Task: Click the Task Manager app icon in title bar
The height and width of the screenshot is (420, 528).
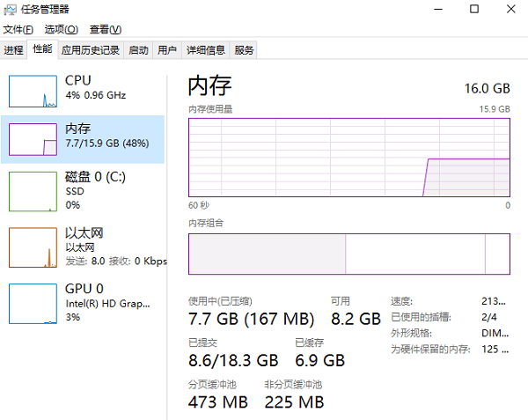Action: (x=12, y=10)
